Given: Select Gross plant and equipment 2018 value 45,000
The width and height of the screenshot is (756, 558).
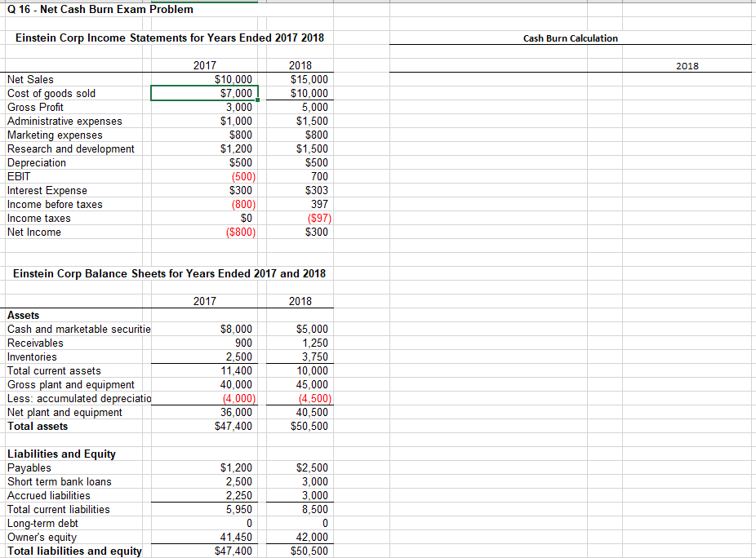Looking at the screenshot, I should click(312, 385).
